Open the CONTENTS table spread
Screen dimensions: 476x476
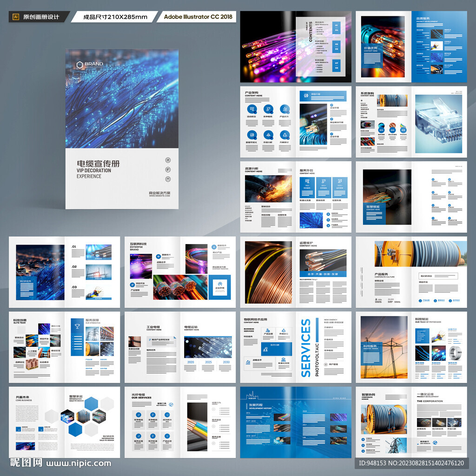(x=296, y=47)
